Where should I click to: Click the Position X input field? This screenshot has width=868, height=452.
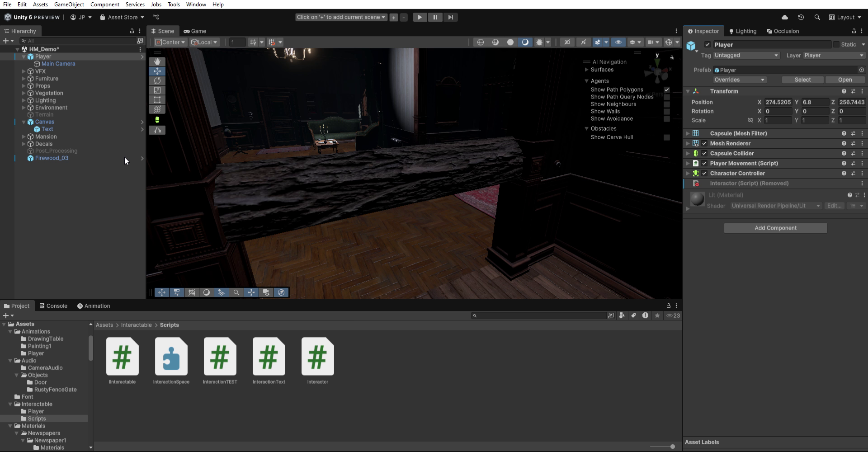(778, 102)
